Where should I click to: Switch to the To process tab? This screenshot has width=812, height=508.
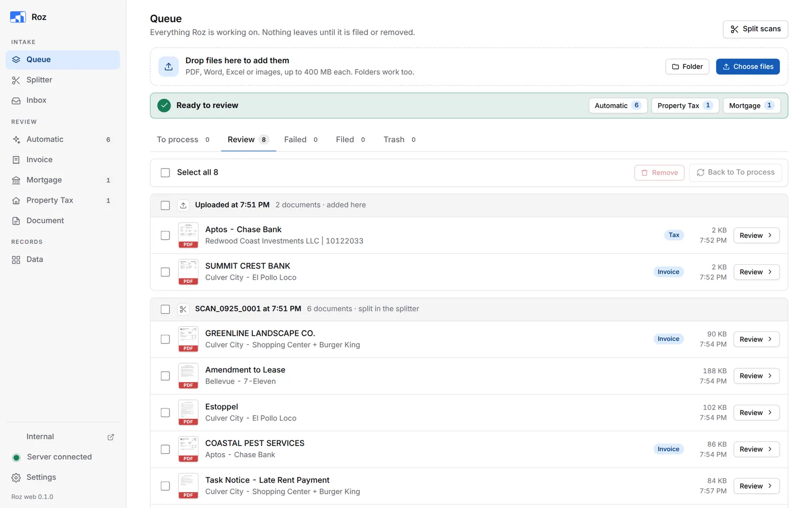[x=183, y=140]
